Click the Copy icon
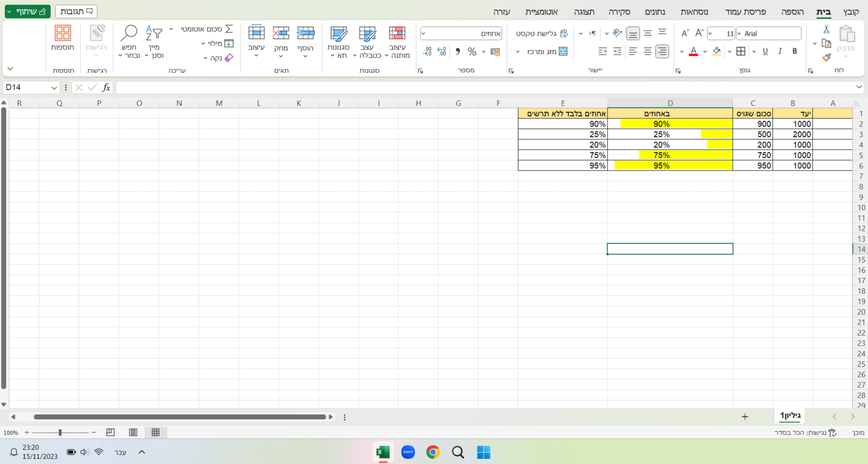This screenshot has height=464, width=868. 826,44
